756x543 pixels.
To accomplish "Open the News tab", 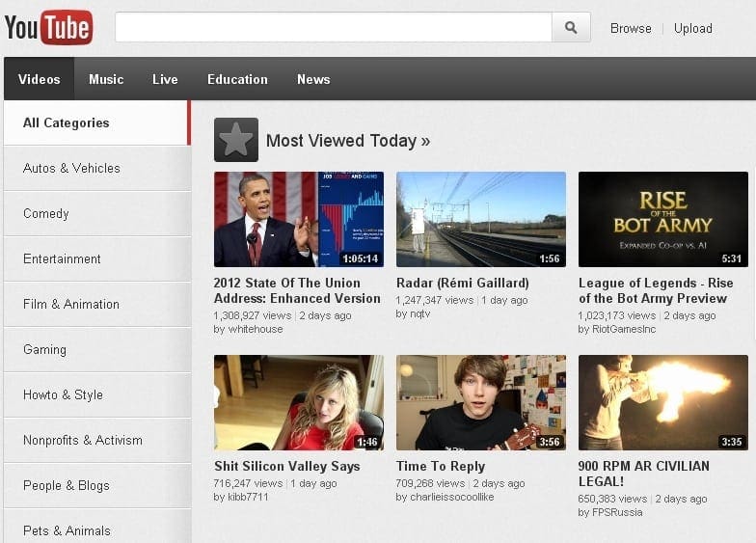I will [313, 79].
